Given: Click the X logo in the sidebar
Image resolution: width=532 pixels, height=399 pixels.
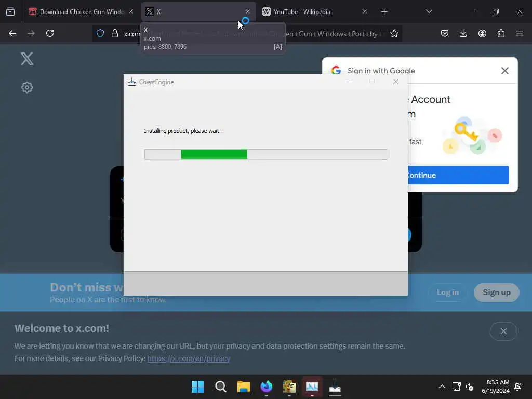Looking at the screenshot, I should point(27,59).
